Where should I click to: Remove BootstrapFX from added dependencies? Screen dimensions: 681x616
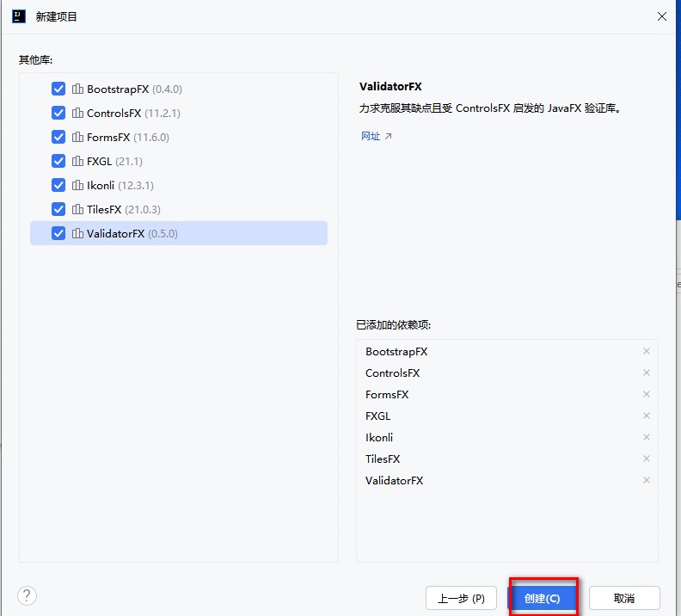(647, 351)
